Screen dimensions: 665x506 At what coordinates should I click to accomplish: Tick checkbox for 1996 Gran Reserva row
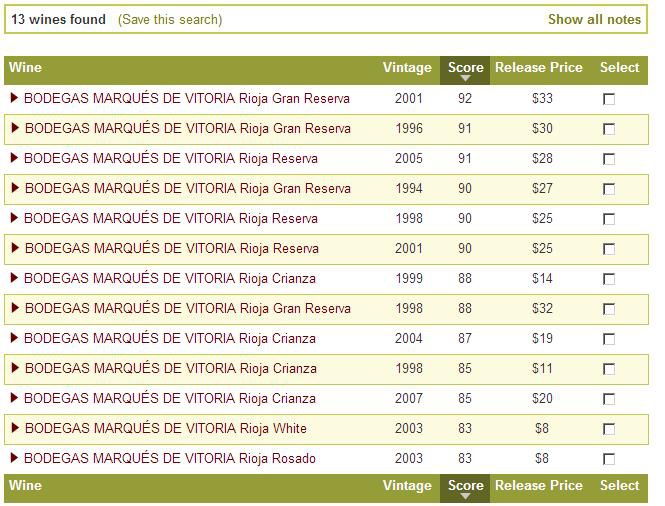pos(609,129)
